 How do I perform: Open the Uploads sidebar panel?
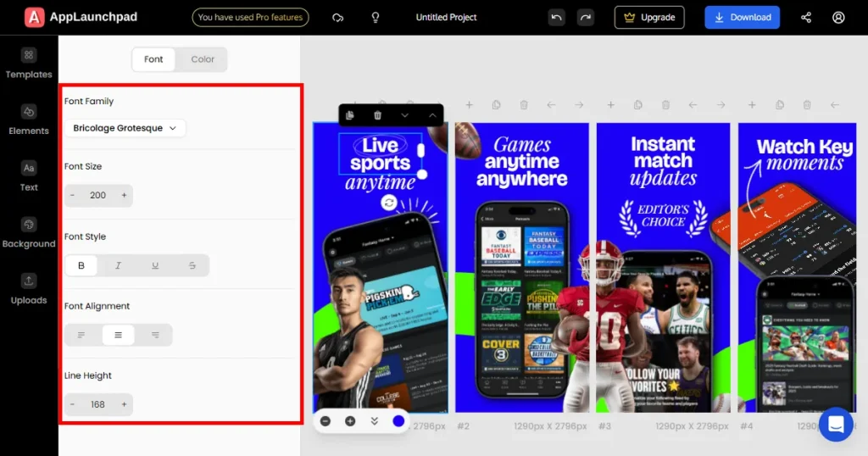tap(29, 289)
